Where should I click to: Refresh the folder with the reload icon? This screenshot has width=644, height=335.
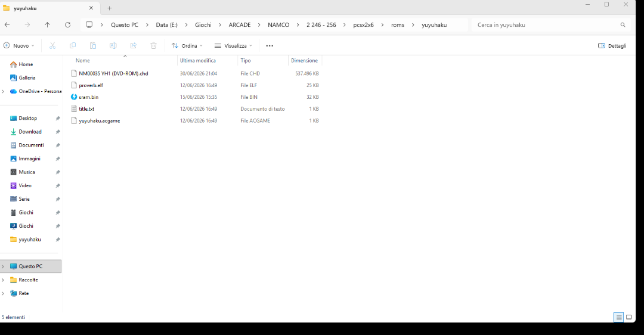tap(68, 25)
